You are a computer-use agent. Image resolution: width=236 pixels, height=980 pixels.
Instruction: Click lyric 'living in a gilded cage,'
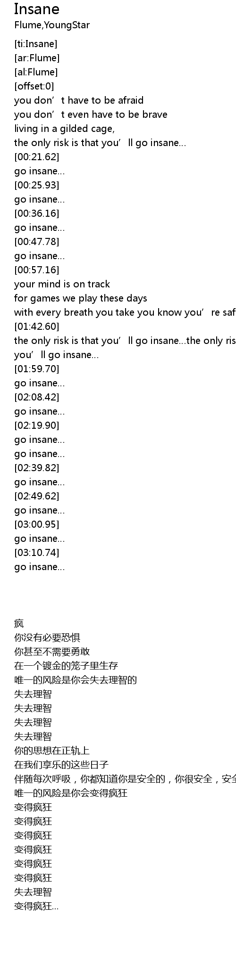coord(65,129)
